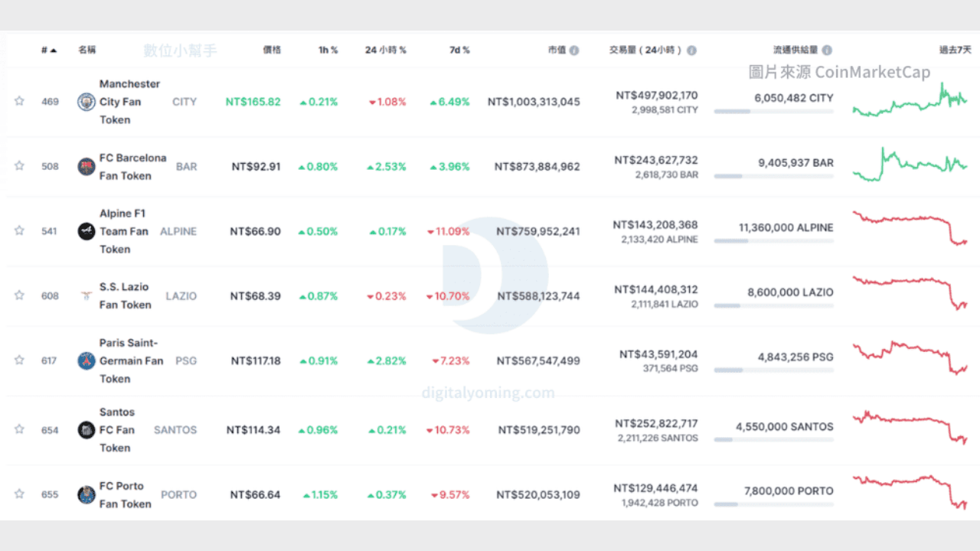Image resolution: width=980 pixels, height=551 pixels.
Task: Click the Manchester City Fan Token logo icon
Action: pos(87,102)
